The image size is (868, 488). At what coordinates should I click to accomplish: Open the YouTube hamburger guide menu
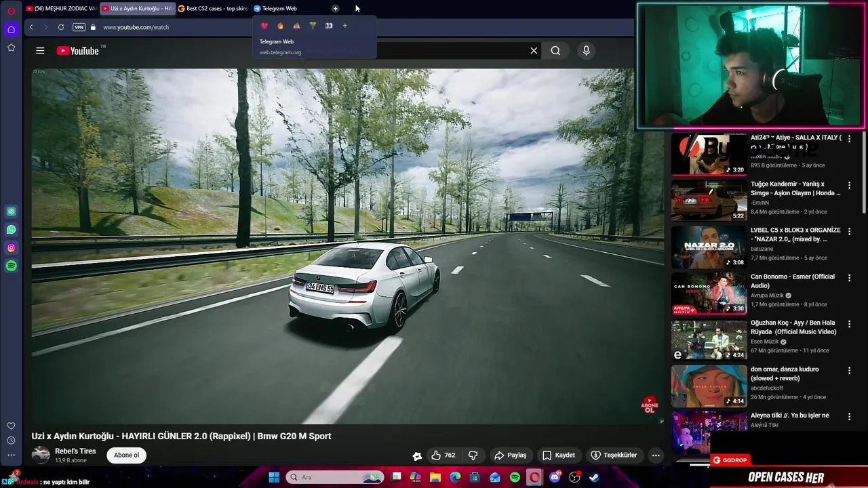pyautogui.click(x=40, y=51)
